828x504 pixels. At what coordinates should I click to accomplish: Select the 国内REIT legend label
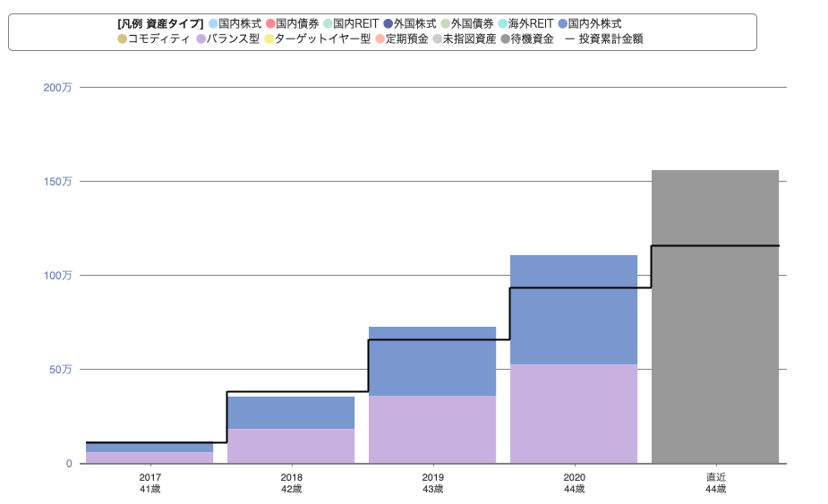pos(356,24)
